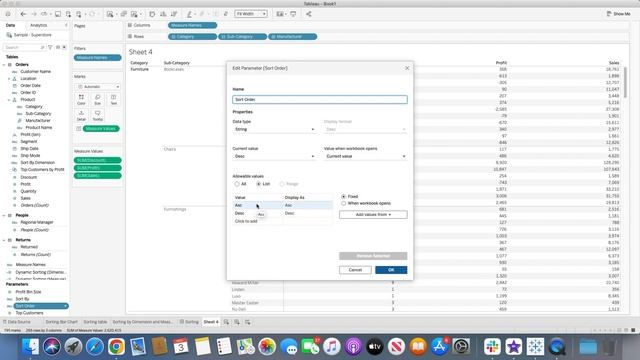Select the Asc row in Value list
Viewport: 640px width, 360px height.
tap(282, 205)
